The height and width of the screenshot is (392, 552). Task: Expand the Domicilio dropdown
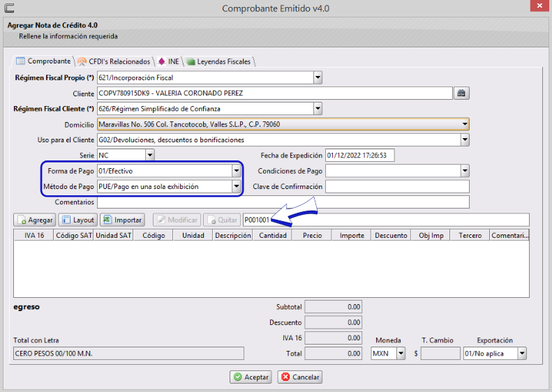coord(465,124)
